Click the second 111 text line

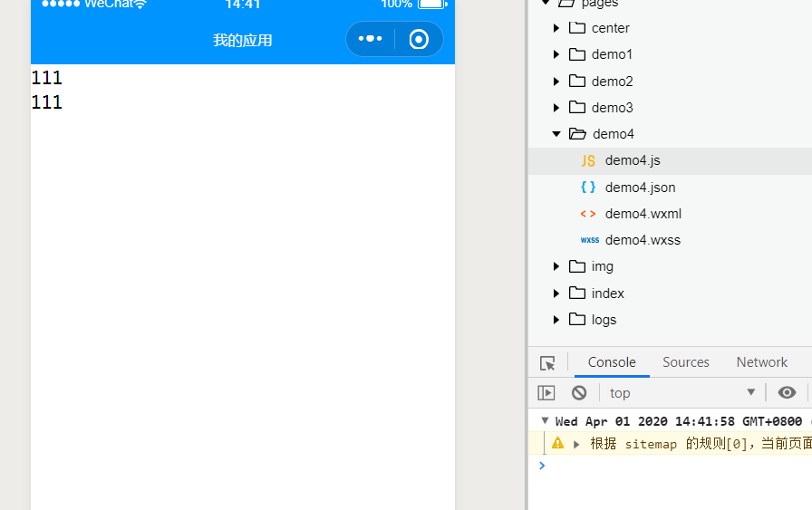pyautogui.click(x=46, y=102)
